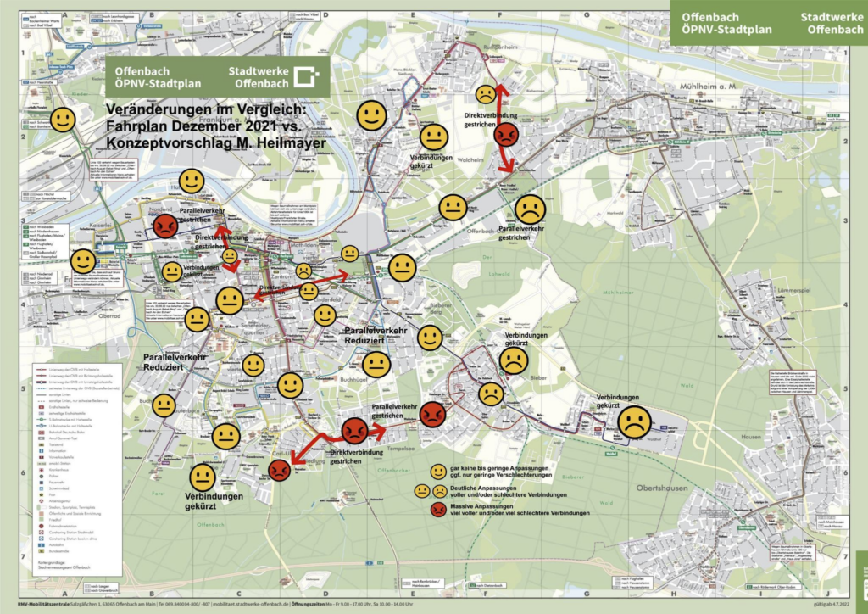Click the angry red face in the legend
Screen dimensions: 868x614
click(438, 510)
